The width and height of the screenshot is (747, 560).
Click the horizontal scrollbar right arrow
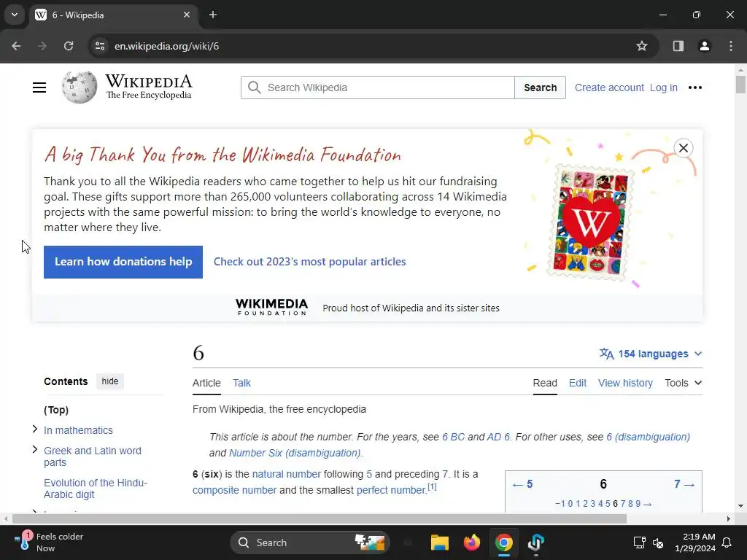pos(729,518)
